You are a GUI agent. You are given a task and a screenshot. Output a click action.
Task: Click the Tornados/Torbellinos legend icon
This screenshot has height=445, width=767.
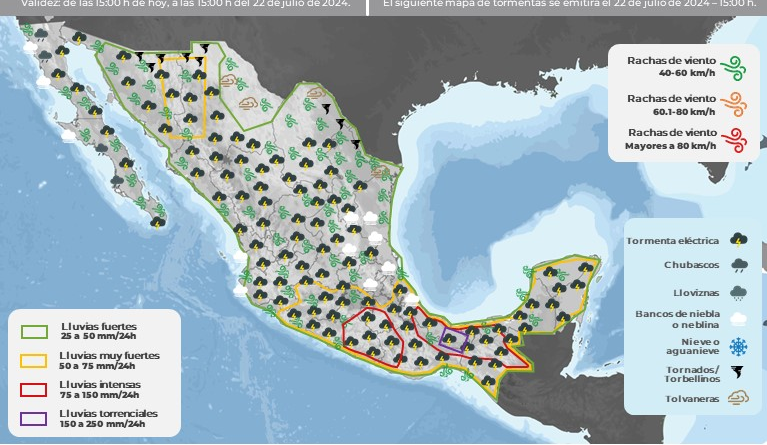coord(738,372)
